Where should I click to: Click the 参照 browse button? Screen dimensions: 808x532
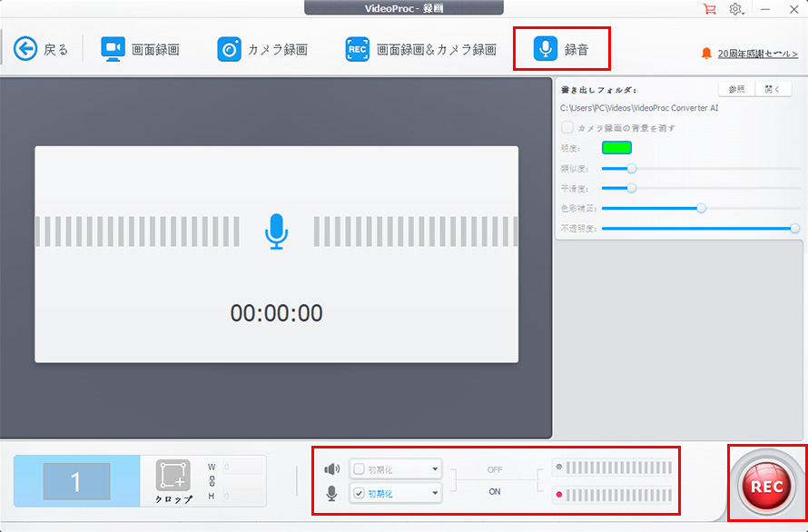736,89
